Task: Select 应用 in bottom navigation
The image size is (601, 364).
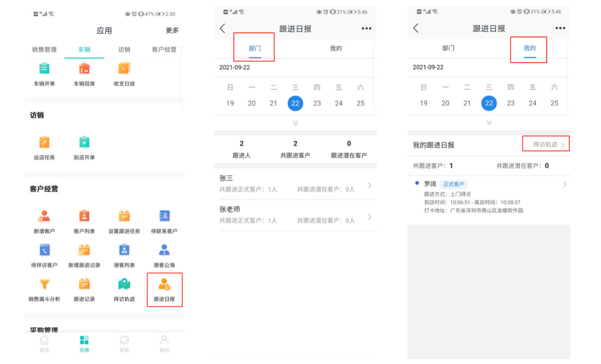Action: click(x=84, y=344)
